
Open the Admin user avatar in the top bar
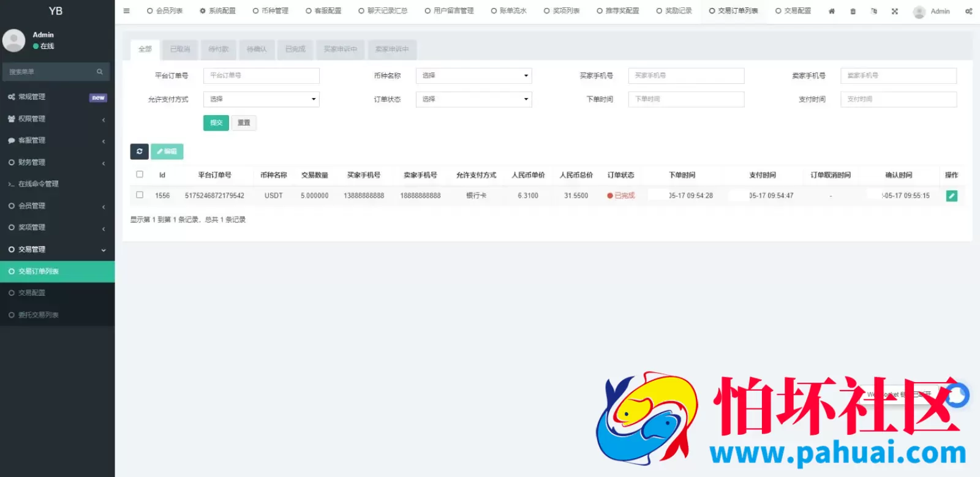(x=919, y=12)
